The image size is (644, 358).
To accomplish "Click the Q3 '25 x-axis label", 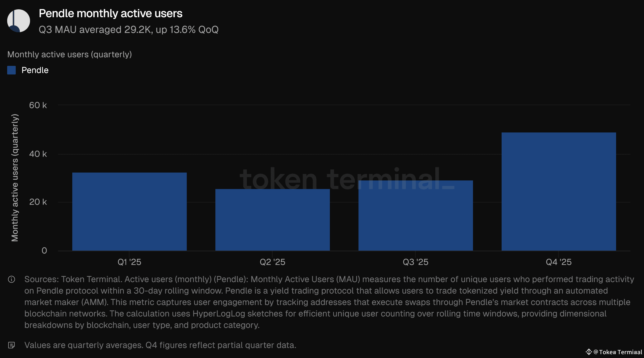I will 415,262.
